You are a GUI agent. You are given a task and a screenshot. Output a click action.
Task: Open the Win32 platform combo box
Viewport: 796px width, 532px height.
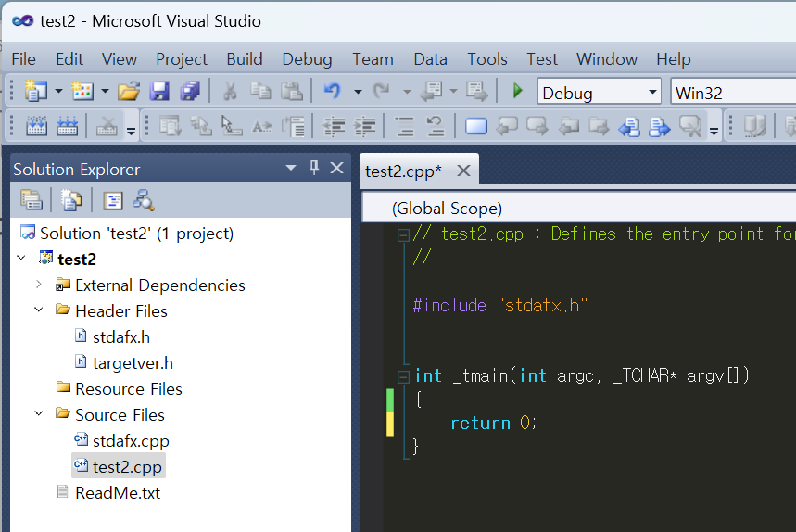pos(733,93)
